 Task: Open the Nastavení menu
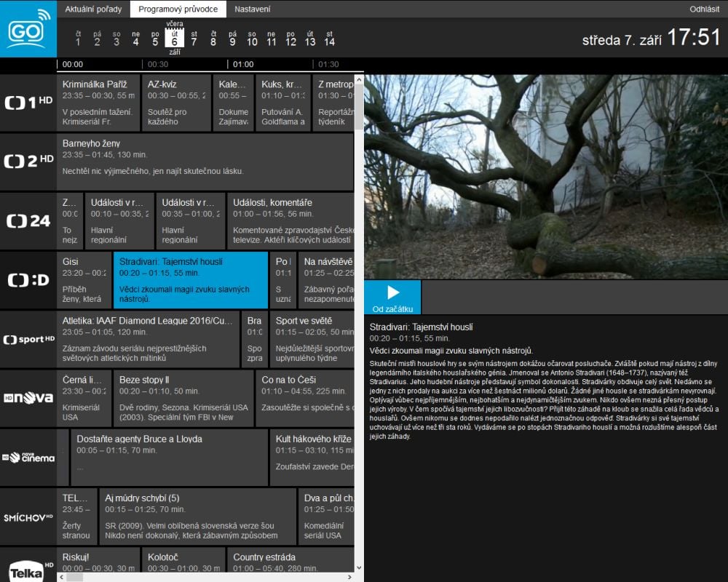click(251, 9)
